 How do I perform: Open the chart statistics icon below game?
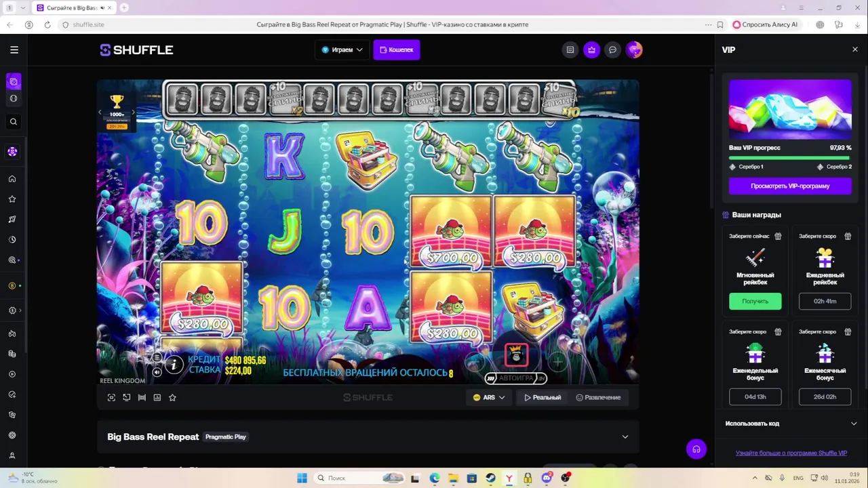point(157,398)
